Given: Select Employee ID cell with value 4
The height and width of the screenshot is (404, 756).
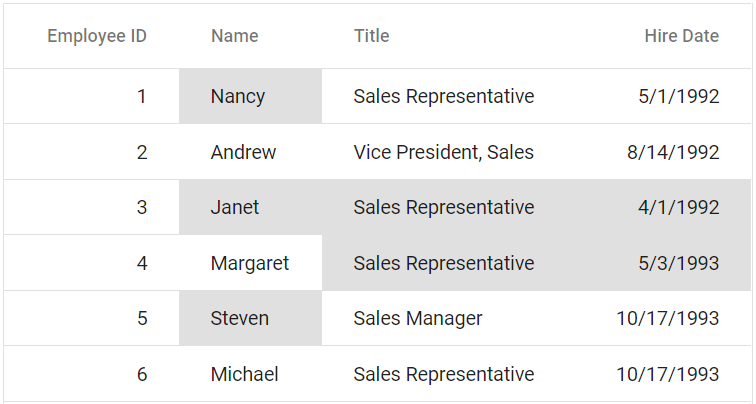Looking at the screenshot, I should [x=142, y=263].
